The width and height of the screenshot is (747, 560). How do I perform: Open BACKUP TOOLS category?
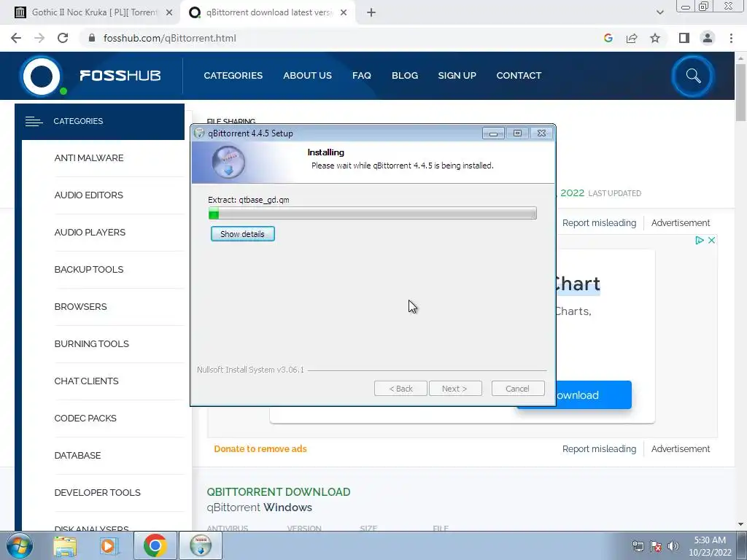[x=88, y=269]
